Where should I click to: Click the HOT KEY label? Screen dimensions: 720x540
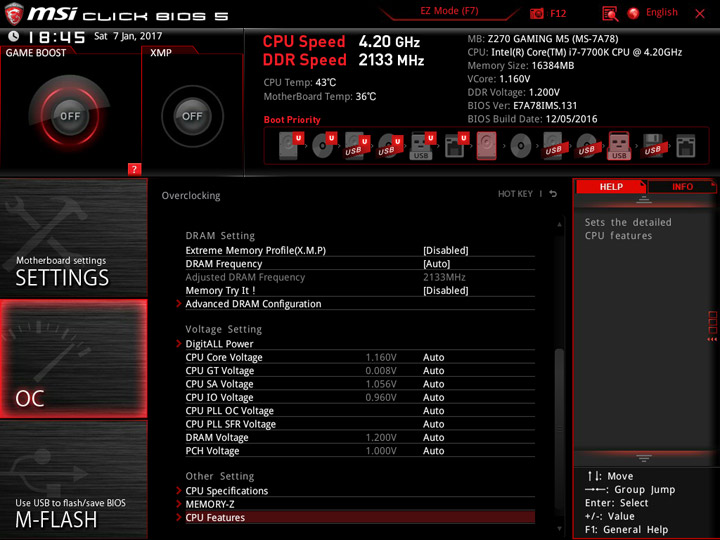tap(515, 194)
